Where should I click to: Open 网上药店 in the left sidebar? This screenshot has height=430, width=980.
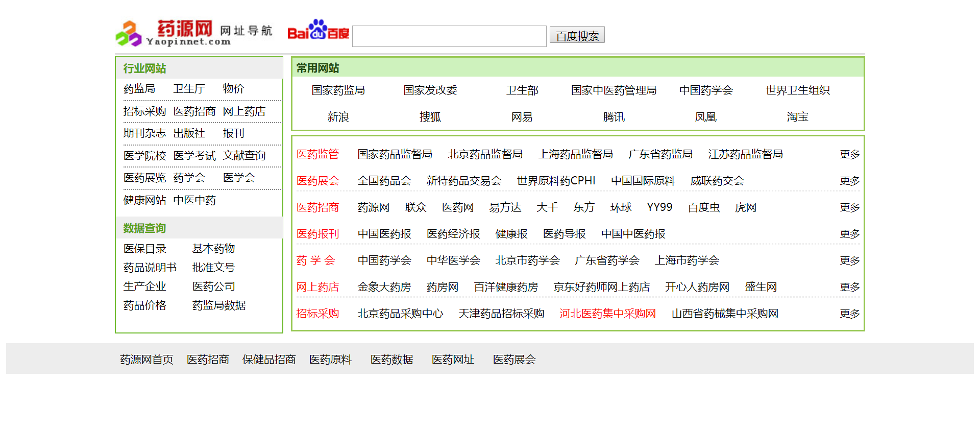(x=244, y=111)
